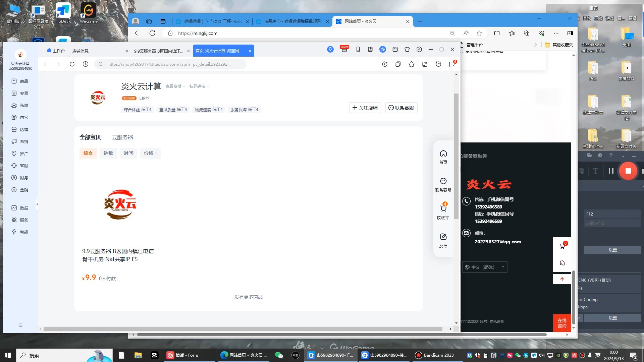This screenshot has width=644, height=362.
Task: Expand the 扫码进店 dropdown
Action: [x=199, y=86]
